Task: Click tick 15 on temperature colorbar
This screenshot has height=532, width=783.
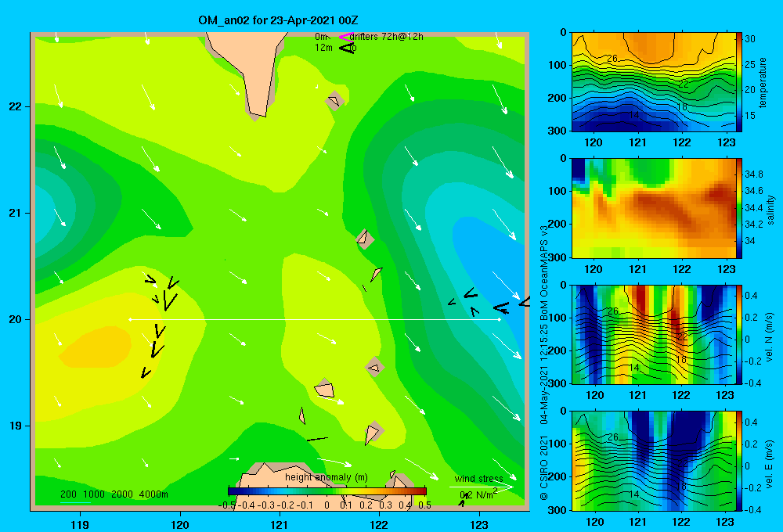Action: tap(750, 115)
